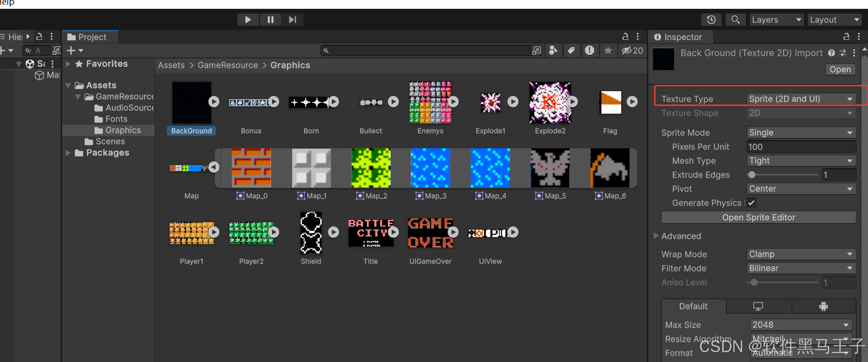Switch to the Default platform tab
The height and width of the screenshot is (362, 868).
tap(694, 306)
